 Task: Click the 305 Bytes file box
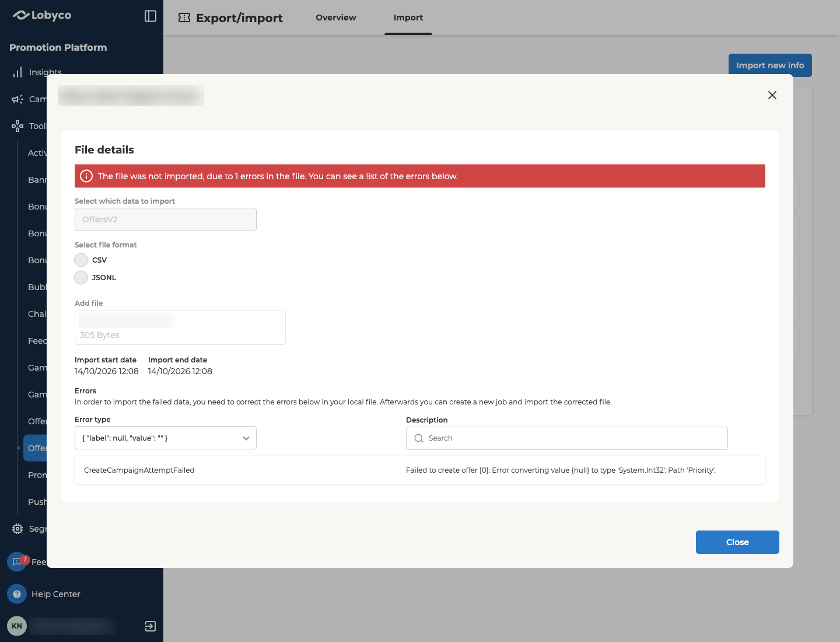180,327
